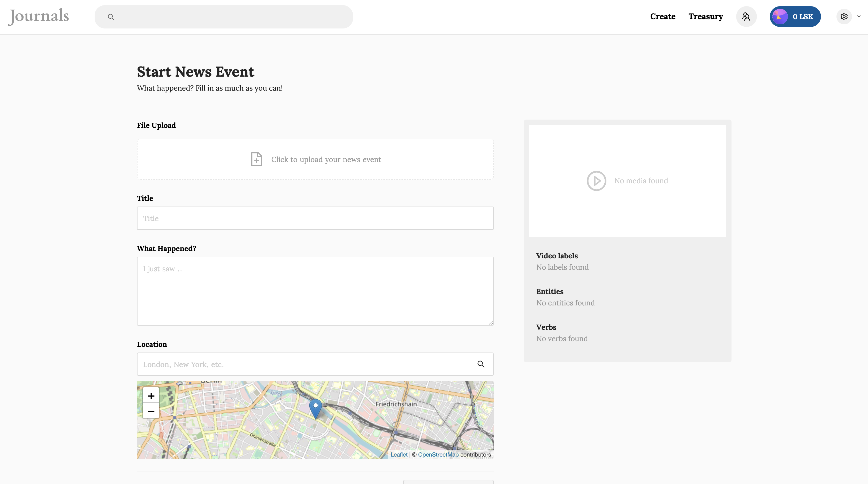Screen dimensions: 868x484
Task: Zoom out on the map
Action: click(151, 411)
